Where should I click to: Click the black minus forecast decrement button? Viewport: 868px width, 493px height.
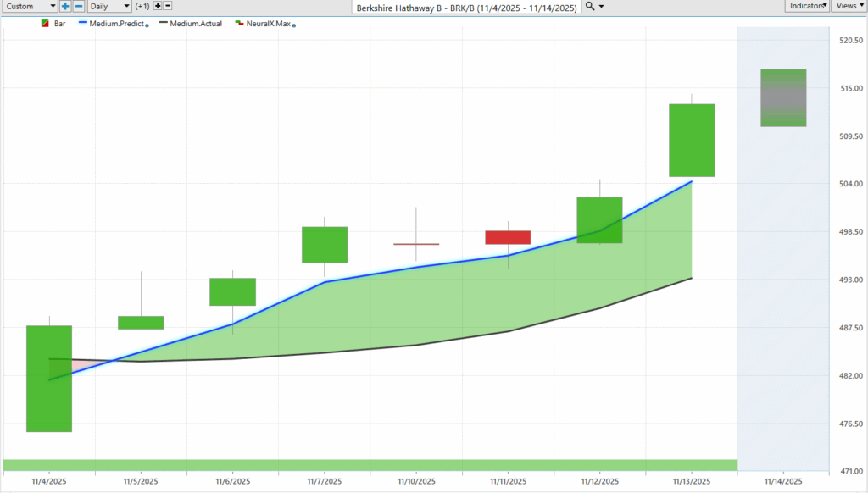(168, 6)
